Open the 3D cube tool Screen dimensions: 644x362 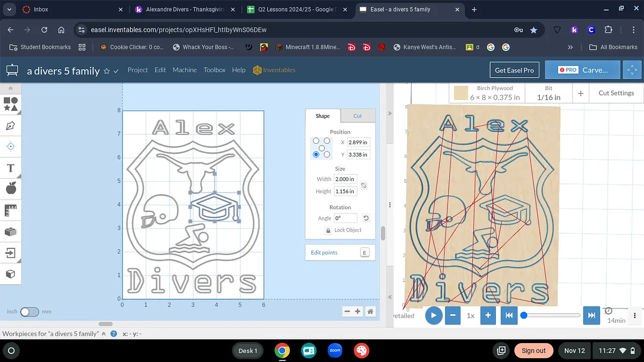click(x=10, y=274)
